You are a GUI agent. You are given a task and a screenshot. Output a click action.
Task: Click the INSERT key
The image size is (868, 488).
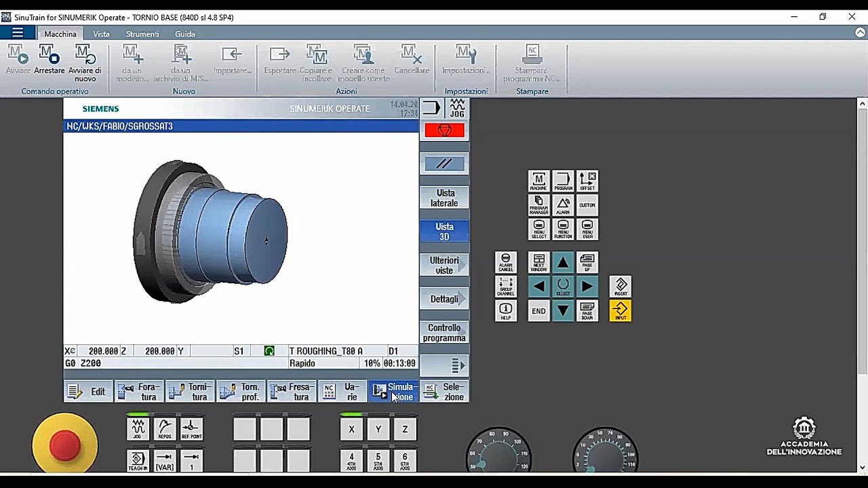coord(620,286)
